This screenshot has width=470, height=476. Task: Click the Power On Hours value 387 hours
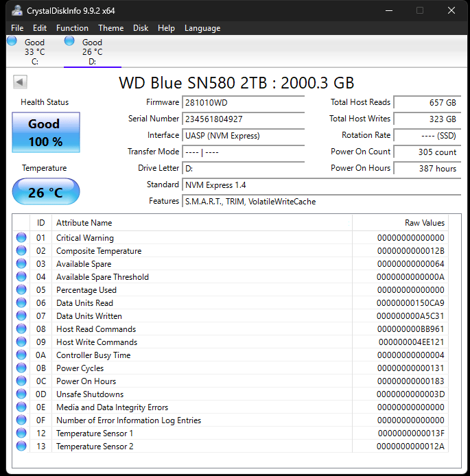pos(427,168)
